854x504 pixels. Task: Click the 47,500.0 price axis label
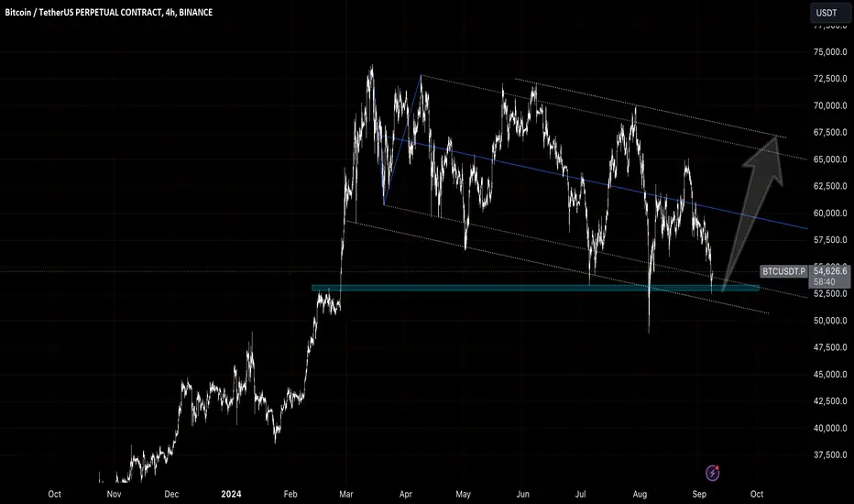pos(830,347)
